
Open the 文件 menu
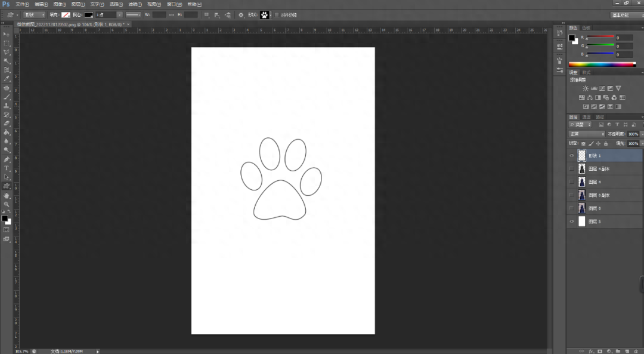coord(22,4)
